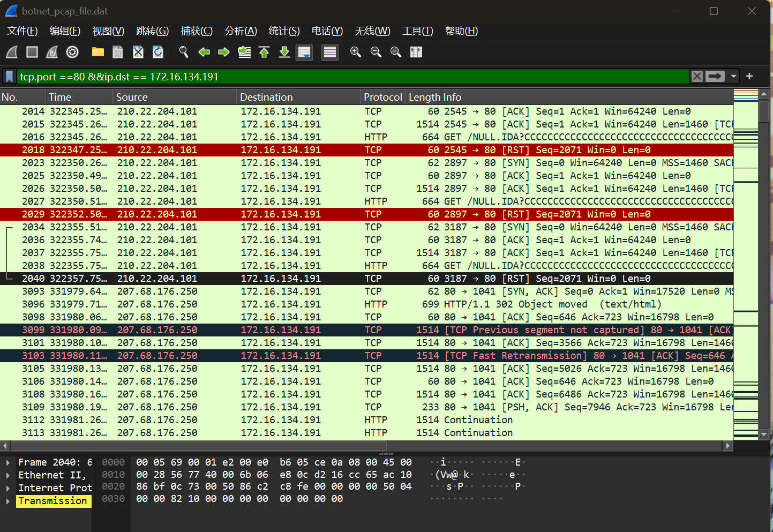Open capture options gear icon
Viewport: 773px width, 532px height.
click(x=72, y=52)
